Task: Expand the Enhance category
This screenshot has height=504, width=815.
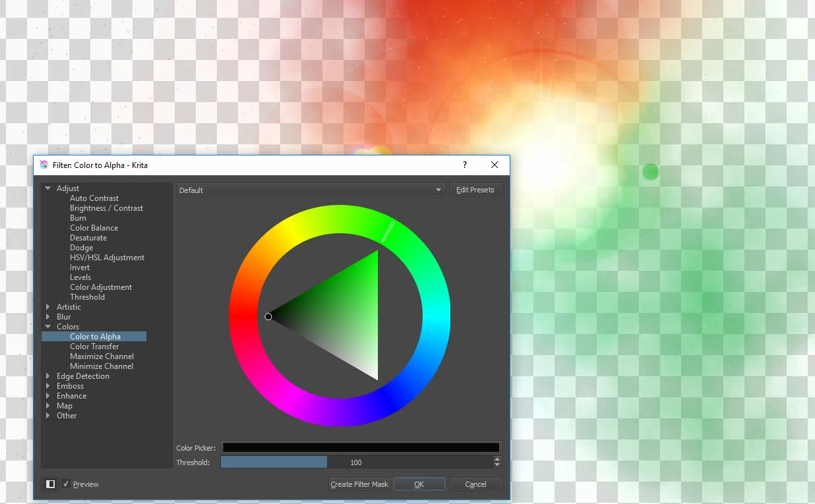Action: (47, 396)
